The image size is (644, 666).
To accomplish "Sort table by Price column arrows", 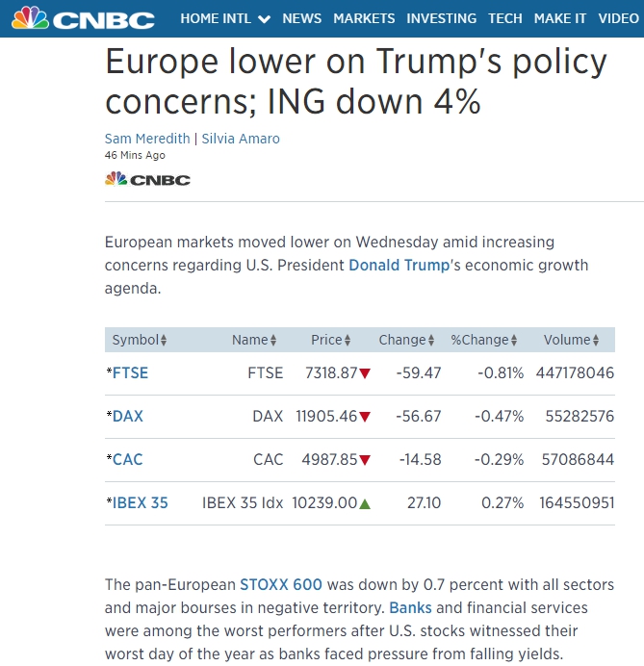I will click(x=348, y=341).
